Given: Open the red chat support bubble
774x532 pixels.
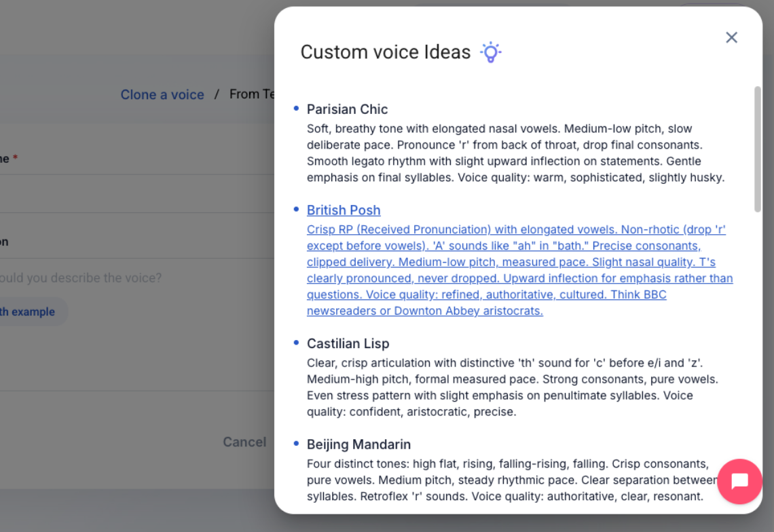Looking at the screenshot, I should click(739, 481).
